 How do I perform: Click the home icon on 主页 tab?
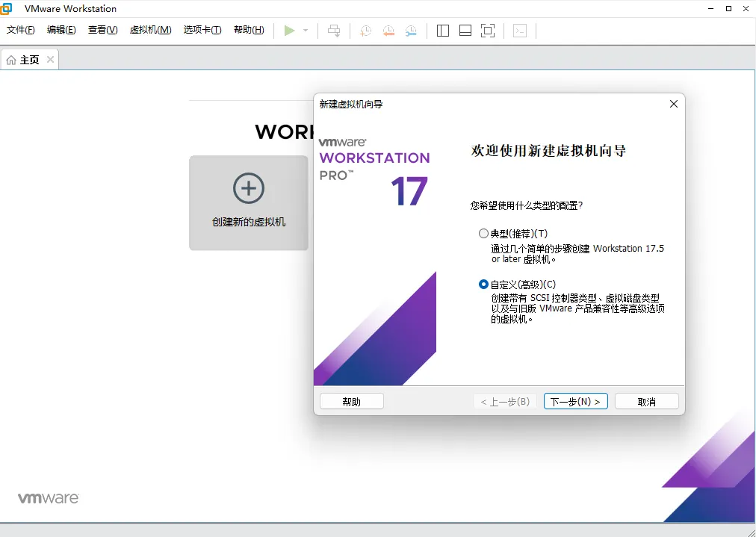point(11,60)
